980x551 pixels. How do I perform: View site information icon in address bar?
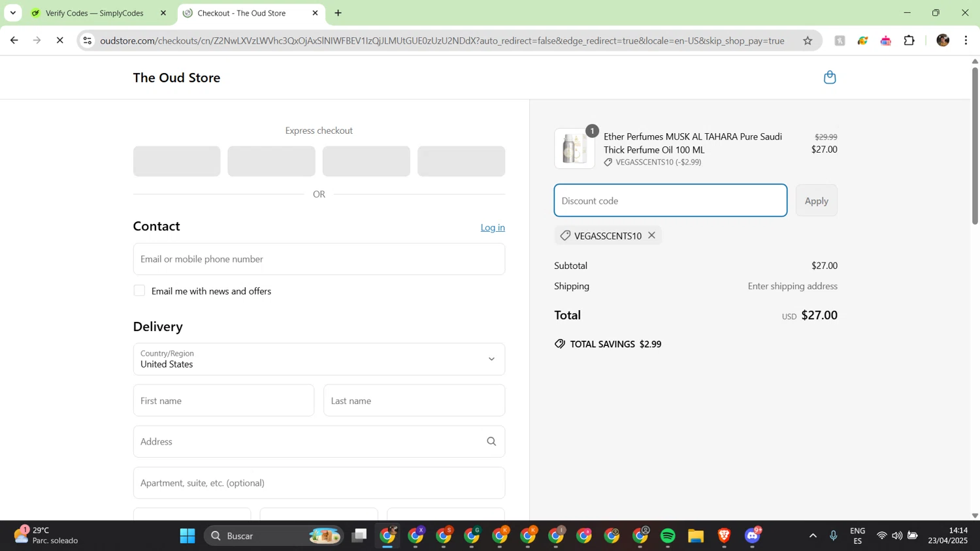87,40
